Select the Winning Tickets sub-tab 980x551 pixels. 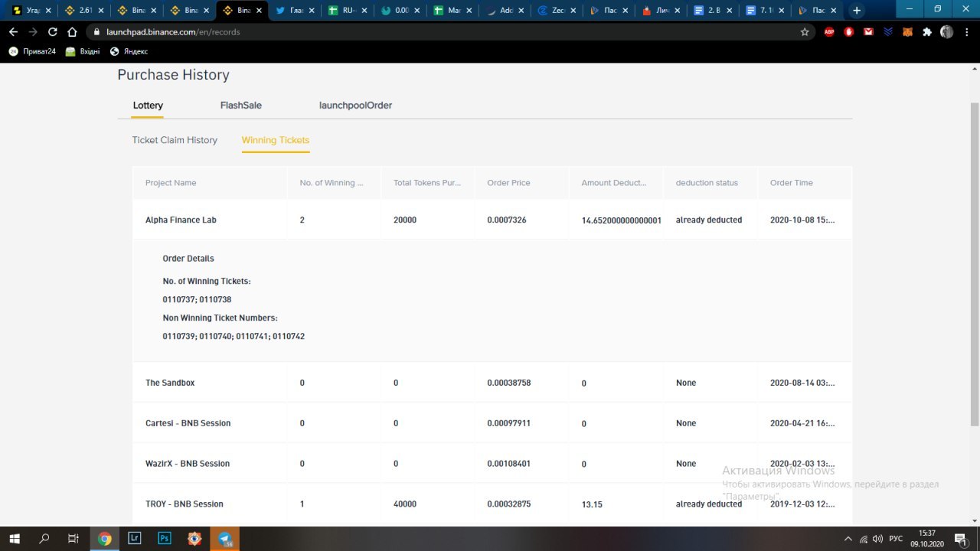tap(276, 140)
